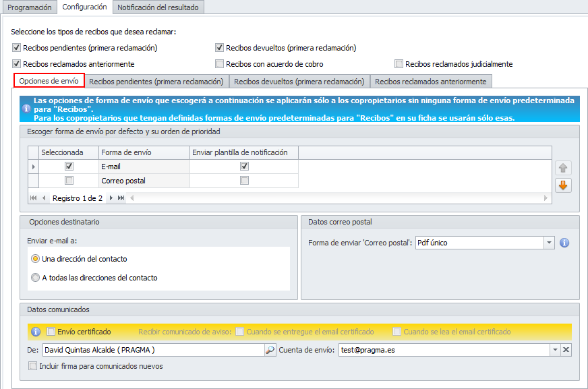The image size is (588, 389).
Task: Open Cuenta de envío dropdown arrow
Action: [x=555, y=350]
